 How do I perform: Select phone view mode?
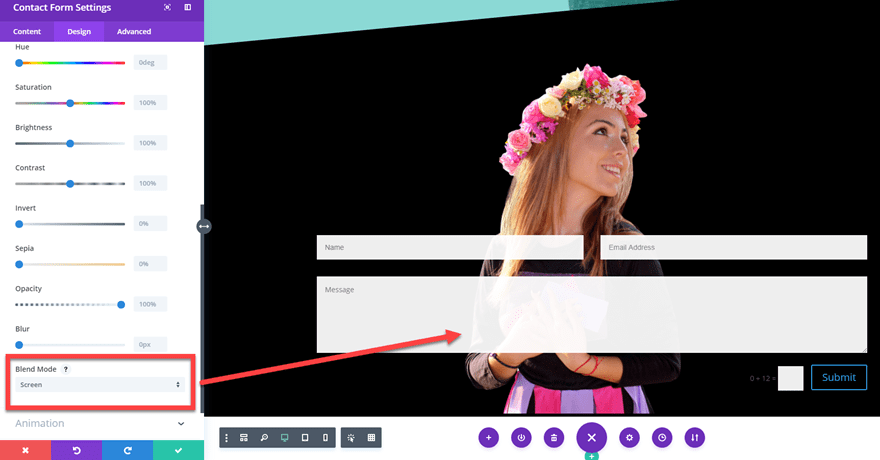point(325,438)
